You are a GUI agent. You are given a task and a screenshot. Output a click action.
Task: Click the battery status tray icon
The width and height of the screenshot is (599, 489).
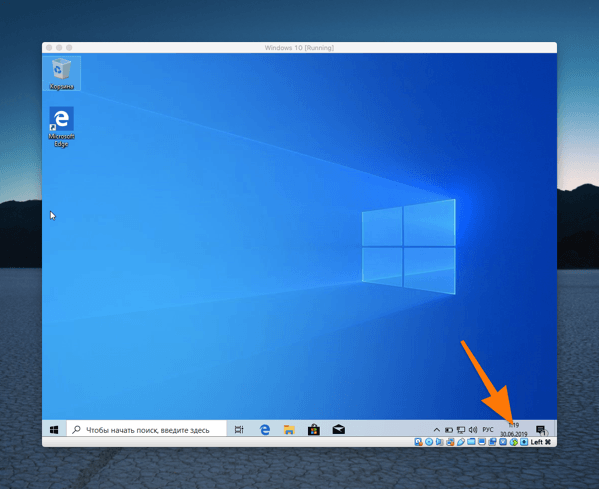point(449,430)
